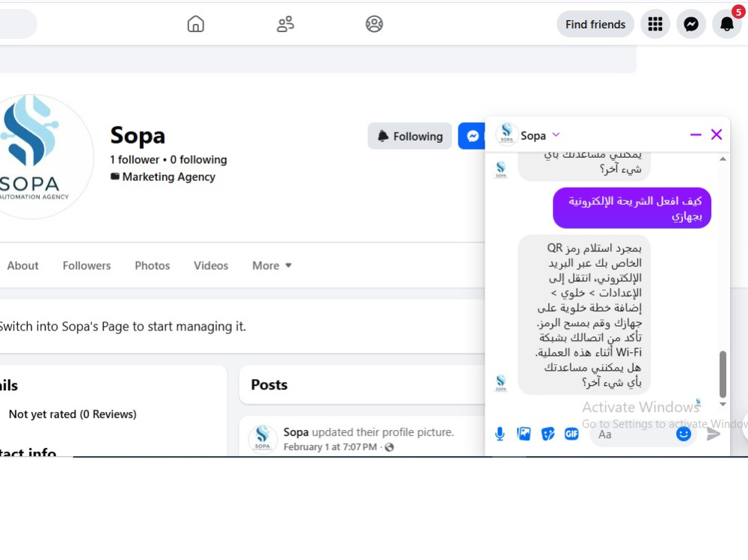Open Messenger from the top bar
748x560 pixels.
click(x=690, y=24)
